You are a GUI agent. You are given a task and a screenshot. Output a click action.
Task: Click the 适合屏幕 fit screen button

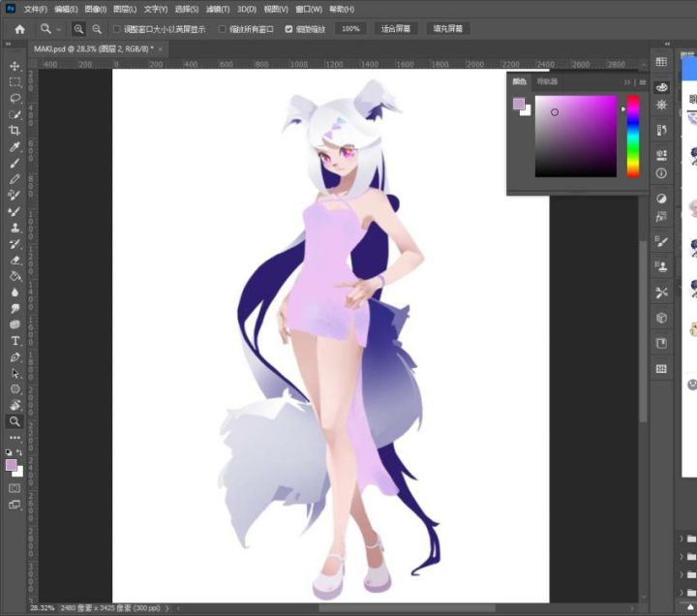[x=396, y=29]
